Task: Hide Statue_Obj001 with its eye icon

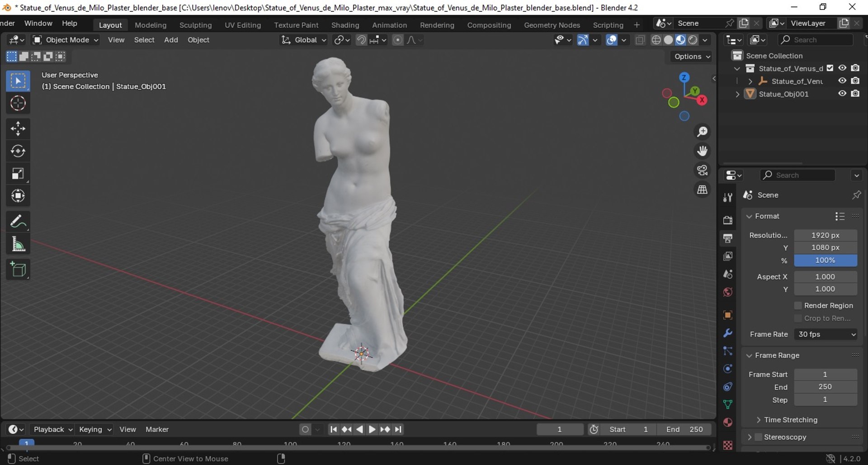Action: pyautogui.click(x=842, y=94)
